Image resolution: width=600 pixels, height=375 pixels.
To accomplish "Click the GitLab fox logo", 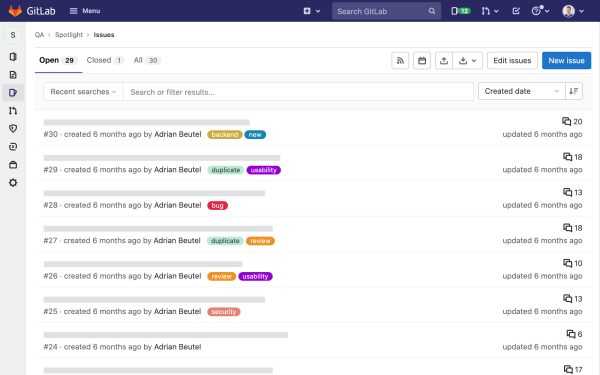I will (x=15, y=11).
